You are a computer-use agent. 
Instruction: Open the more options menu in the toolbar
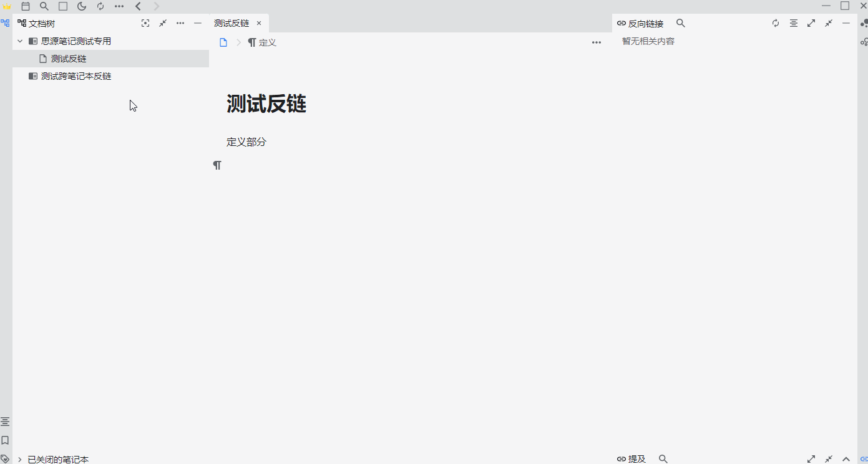(119, 6)
